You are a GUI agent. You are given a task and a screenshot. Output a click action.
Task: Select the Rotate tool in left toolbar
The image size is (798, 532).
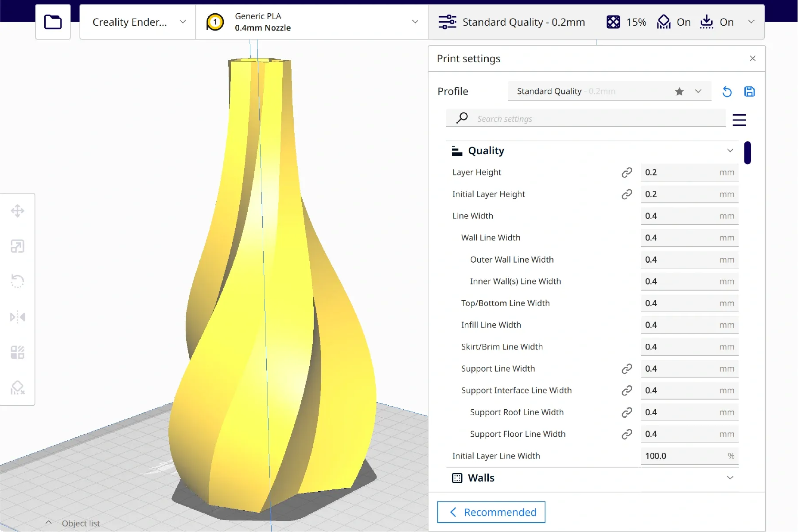tap(18, 281)
